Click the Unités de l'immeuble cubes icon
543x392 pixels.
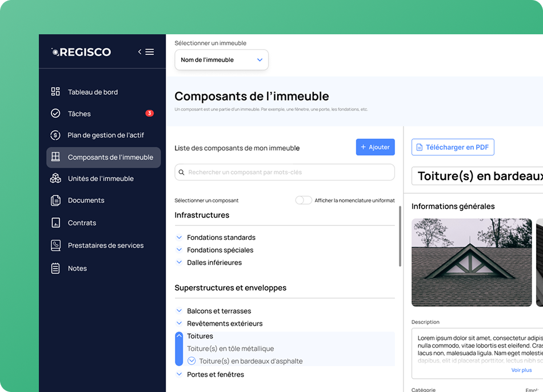coord(55,178)
